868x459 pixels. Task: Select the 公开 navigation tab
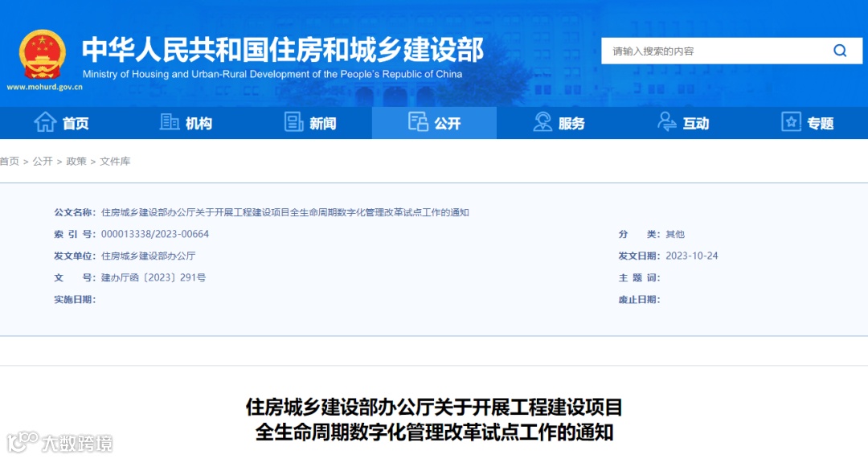tap(434, 123)
